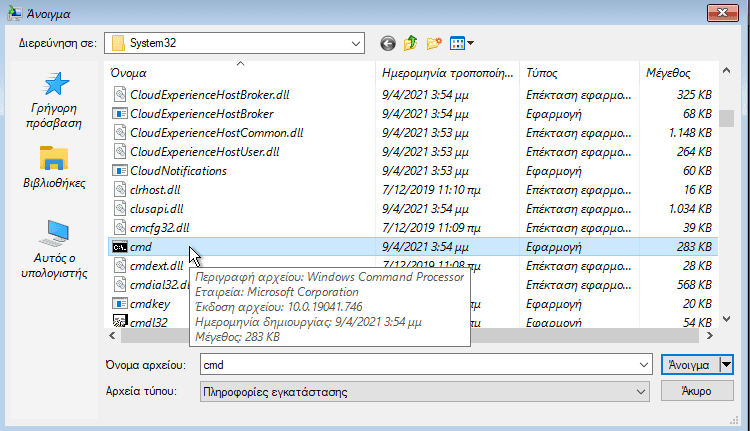Create a new folder via toolbar icon
This screenshot has width=750, height=431.
point(434,43)
